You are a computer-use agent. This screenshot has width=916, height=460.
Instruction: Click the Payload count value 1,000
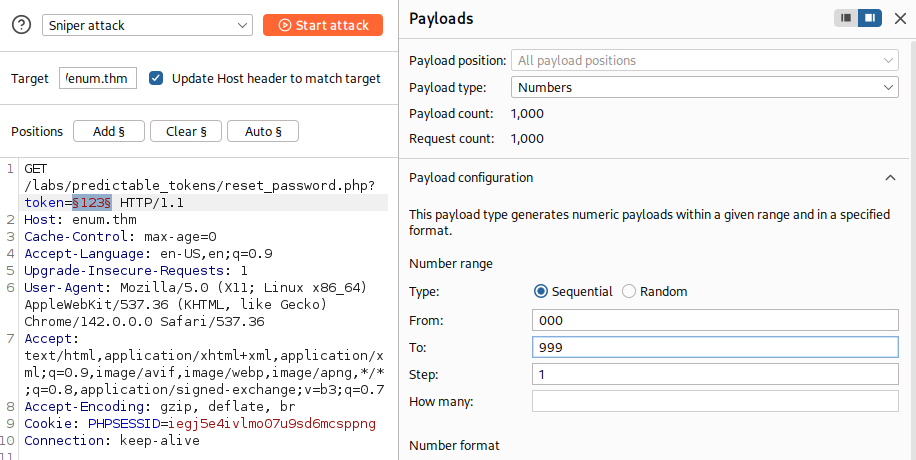click(x=527, y=113)
